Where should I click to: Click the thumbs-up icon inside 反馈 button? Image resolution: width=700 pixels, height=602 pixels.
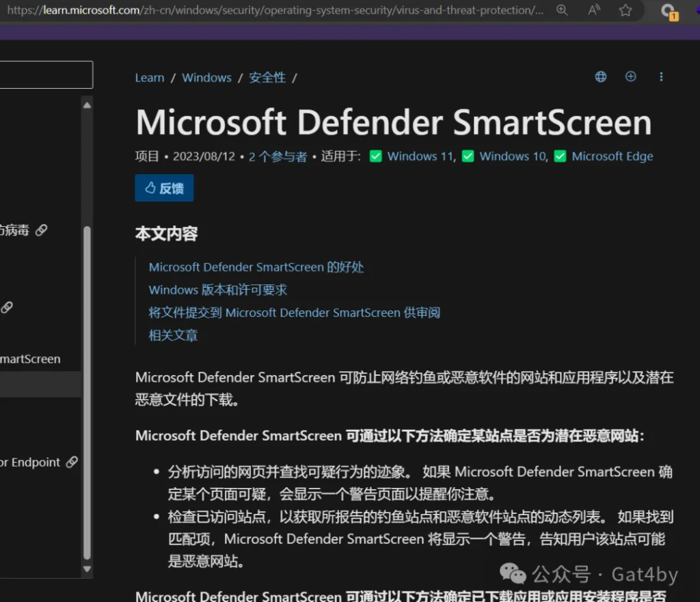[150, 188]
